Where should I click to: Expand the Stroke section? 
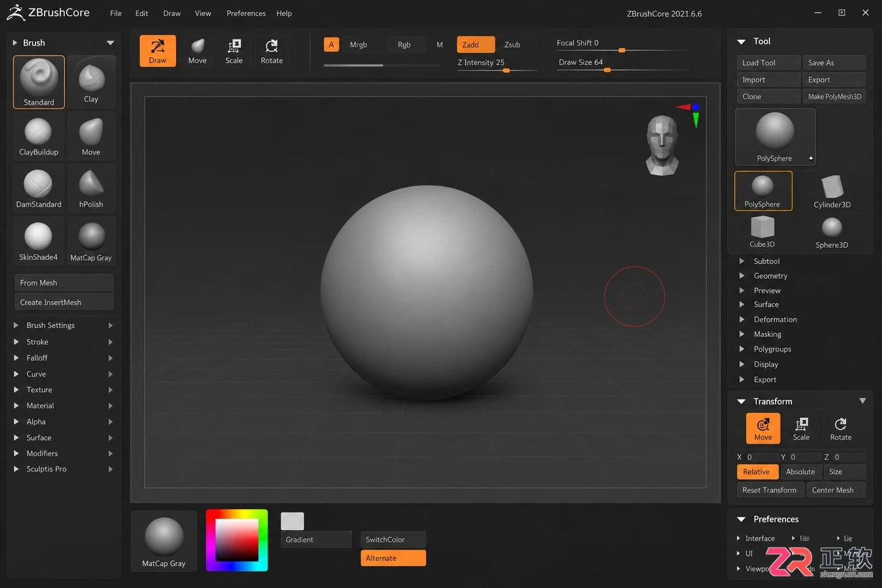point(64,342)
